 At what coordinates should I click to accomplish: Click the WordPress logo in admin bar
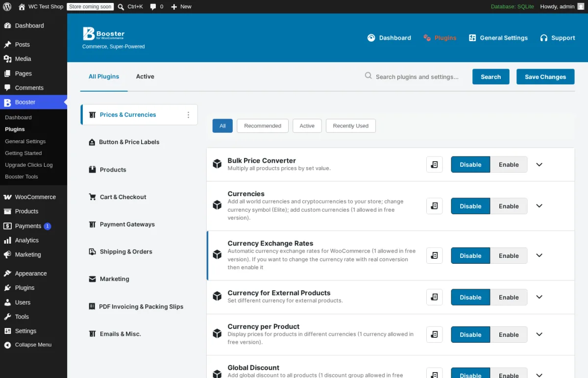click(x=7, y=7)
